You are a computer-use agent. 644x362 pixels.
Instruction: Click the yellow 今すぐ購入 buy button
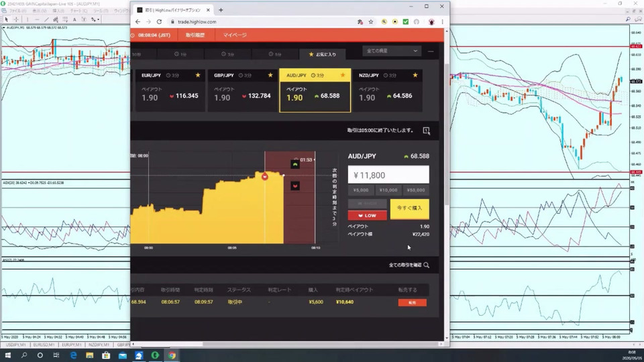(409, 209)
